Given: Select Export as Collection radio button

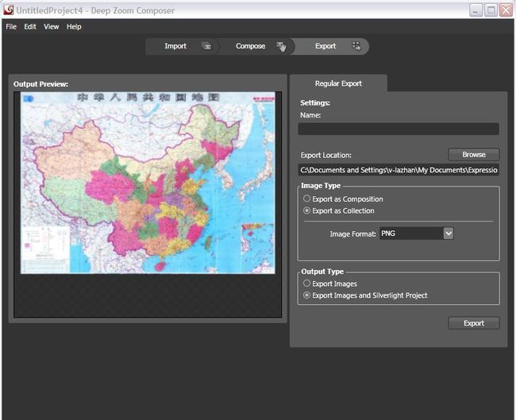Looking at the screenshot, I should 306,210.
